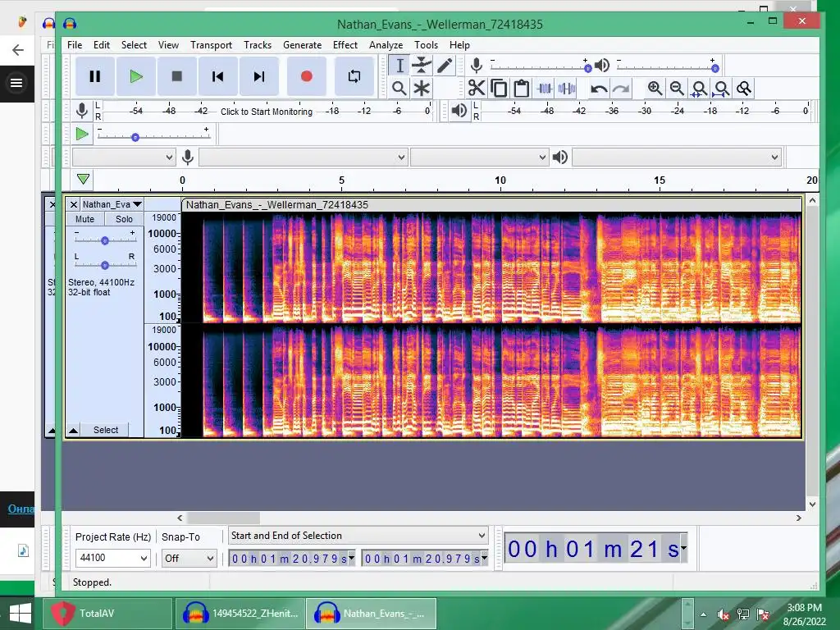Close the Nathan_Eva track with X
This screenshot has width=840, height=630.
coord(73,204)
